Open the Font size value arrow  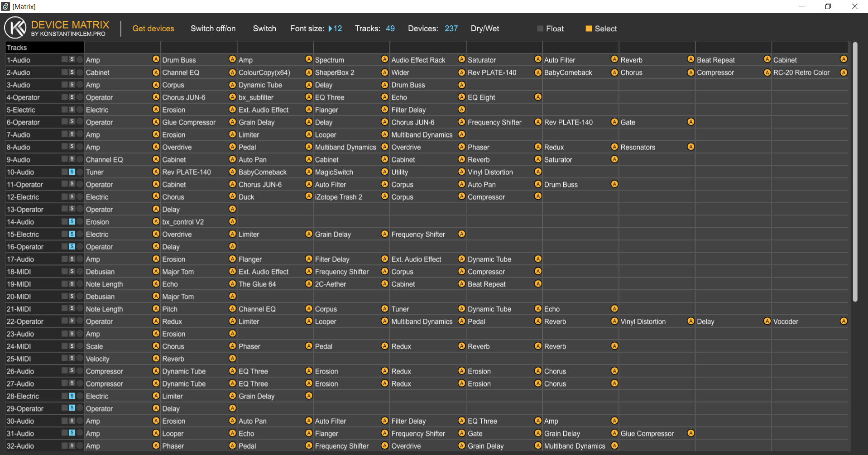point(330,29)
